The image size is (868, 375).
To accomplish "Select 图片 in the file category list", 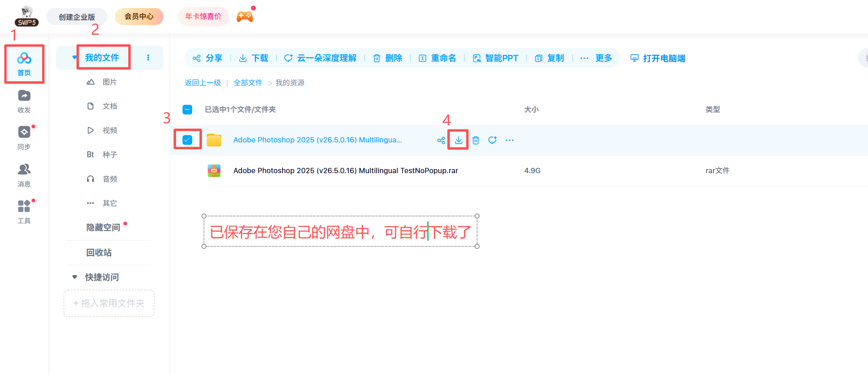I will [110, 82].
